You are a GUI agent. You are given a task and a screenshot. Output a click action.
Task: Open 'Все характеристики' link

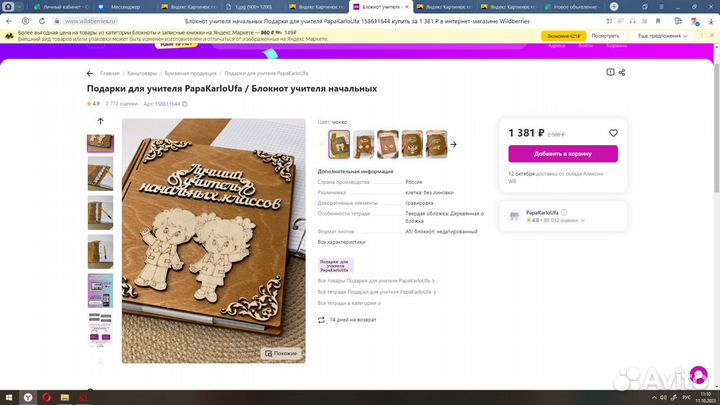click(x=341, y=242)
